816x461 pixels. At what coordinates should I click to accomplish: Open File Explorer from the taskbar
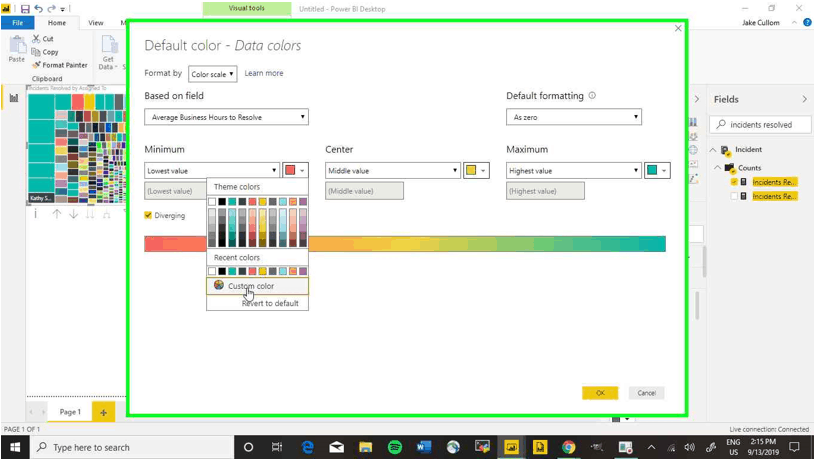point(365,447)
